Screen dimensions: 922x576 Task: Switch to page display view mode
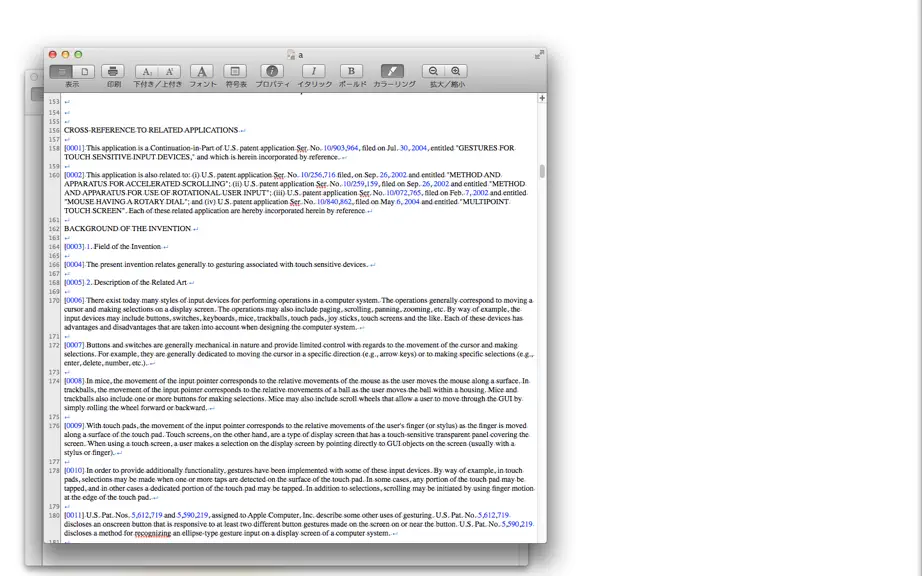pyautogui.click(x=84, y=72)
